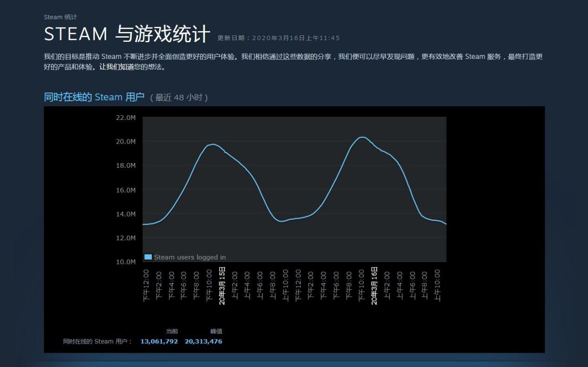
Task: Select the 峰值 column header
Action: pos(216,331)
